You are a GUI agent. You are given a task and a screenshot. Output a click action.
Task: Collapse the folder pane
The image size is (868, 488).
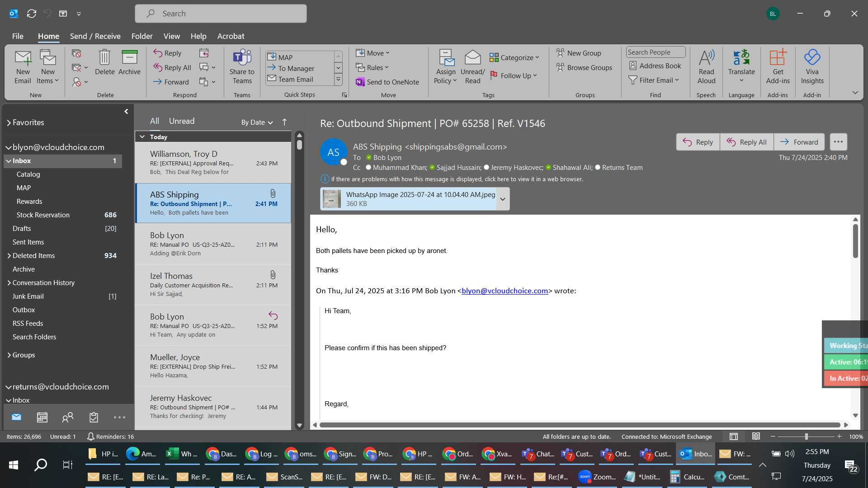(126, 111)
